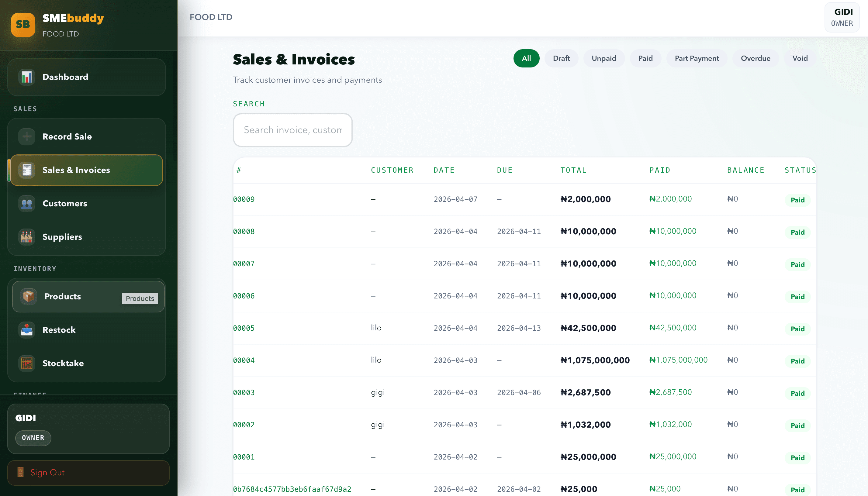The image size is (868, 496).
Task: Open invoice 0b7684c4577bb3eb6faaf67d9a2
Action: click(292, 489)
